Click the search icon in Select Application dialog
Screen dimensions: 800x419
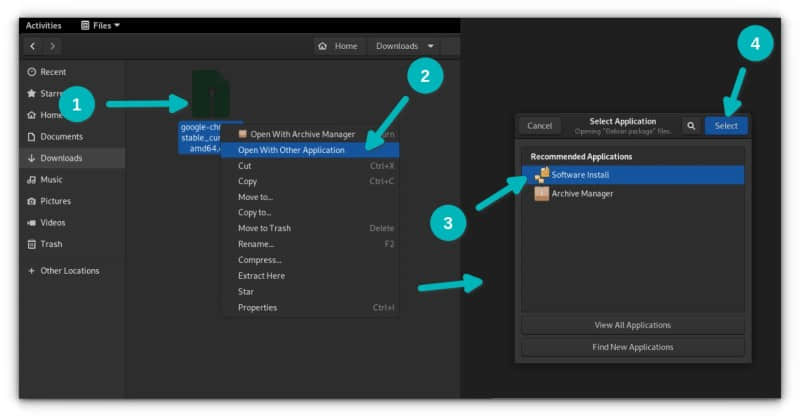coord(691,126)
